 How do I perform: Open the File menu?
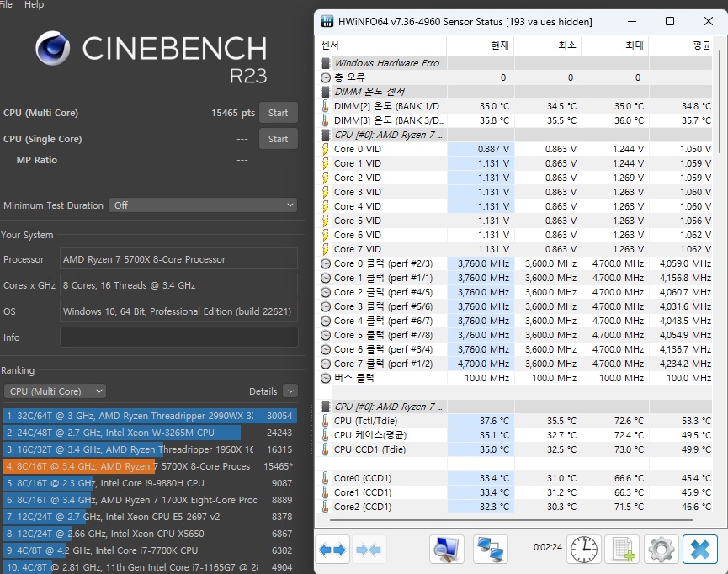(6, 5)
